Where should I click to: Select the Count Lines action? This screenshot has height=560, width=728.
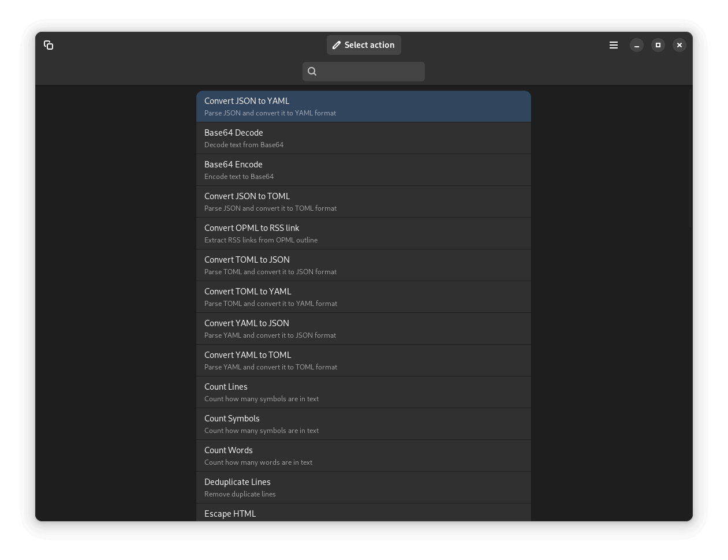(x=363, y=392)
